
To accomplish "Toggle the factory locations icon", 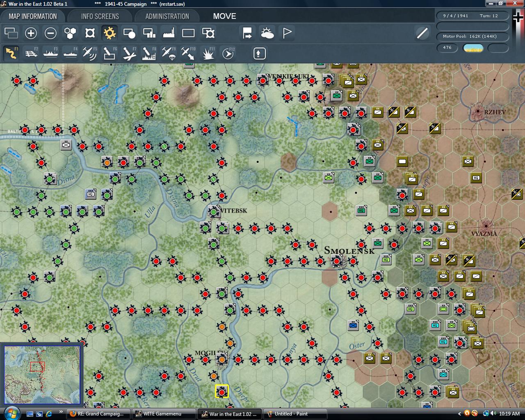I will 169,33.
